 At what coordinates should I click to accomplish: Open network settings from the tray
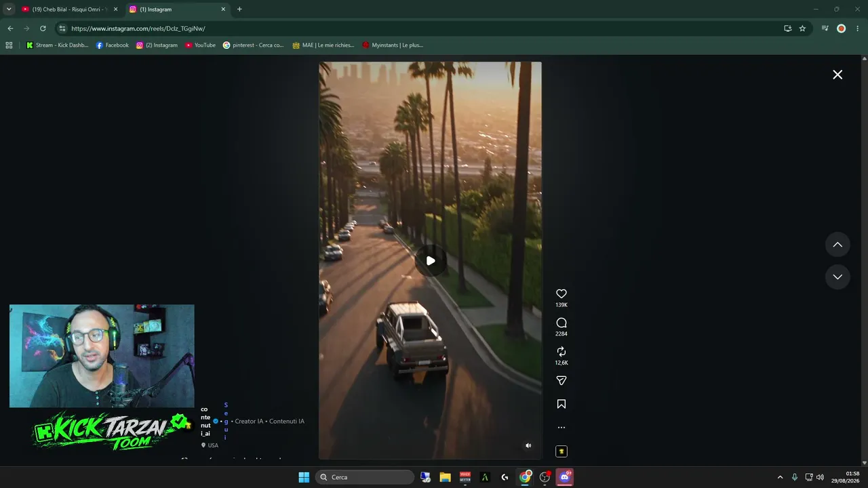[809, 477]
